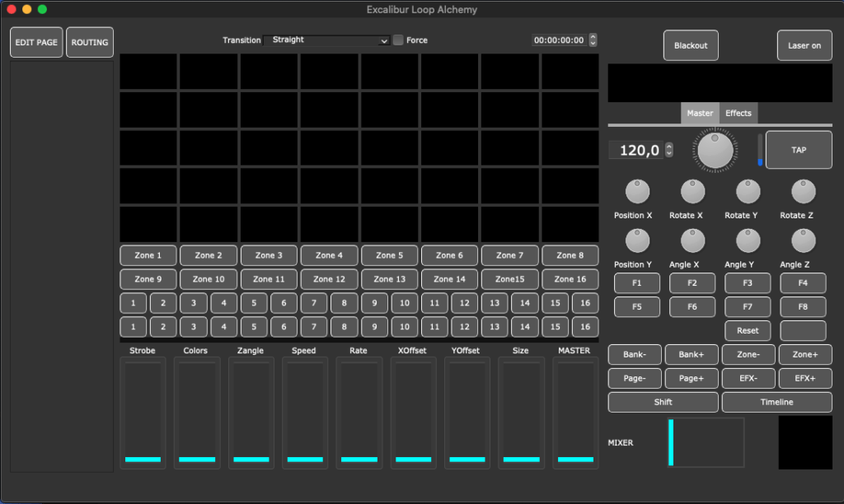Image resolution: width=844 pixels, height=504 pixels.
Task: Select next effect with EFX+
Action: coord(805,378)
